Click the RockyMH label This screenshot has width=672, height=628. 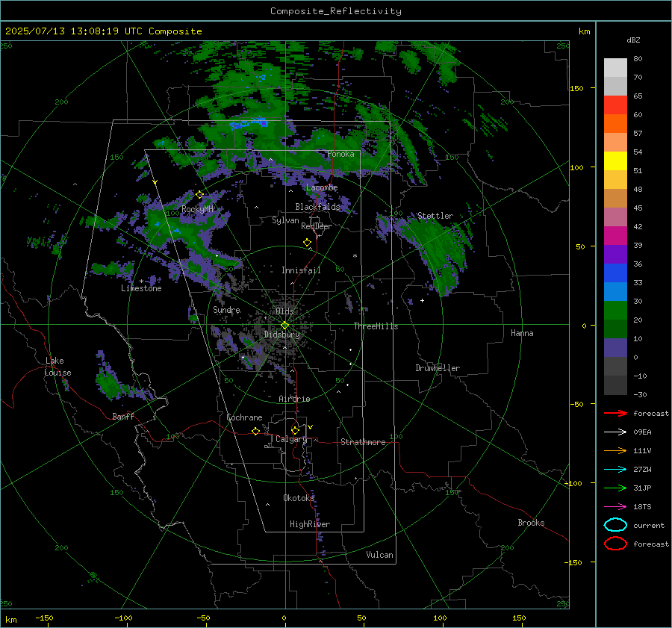197,209
